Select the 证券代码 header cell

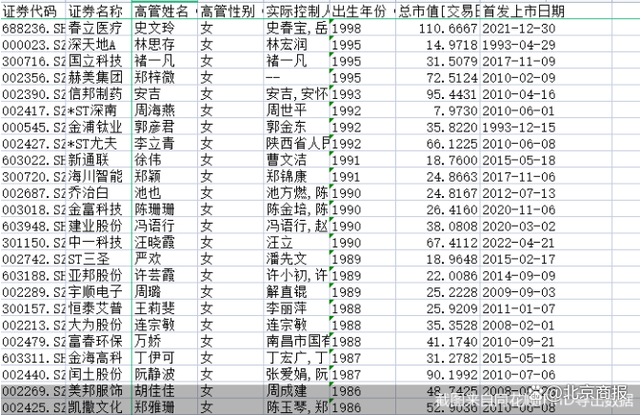[x=33, y=11]
